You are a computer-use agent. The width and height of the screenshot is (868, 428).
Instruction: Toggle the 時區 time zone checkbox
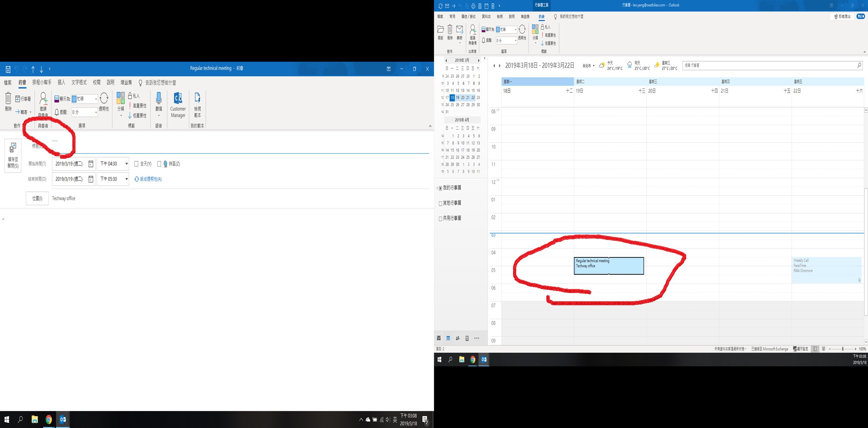pyautogui.click(x=159, y=164)
